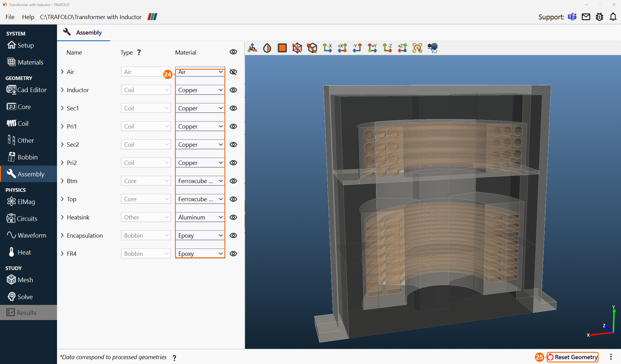Open the Mesh section

point(28,280)
